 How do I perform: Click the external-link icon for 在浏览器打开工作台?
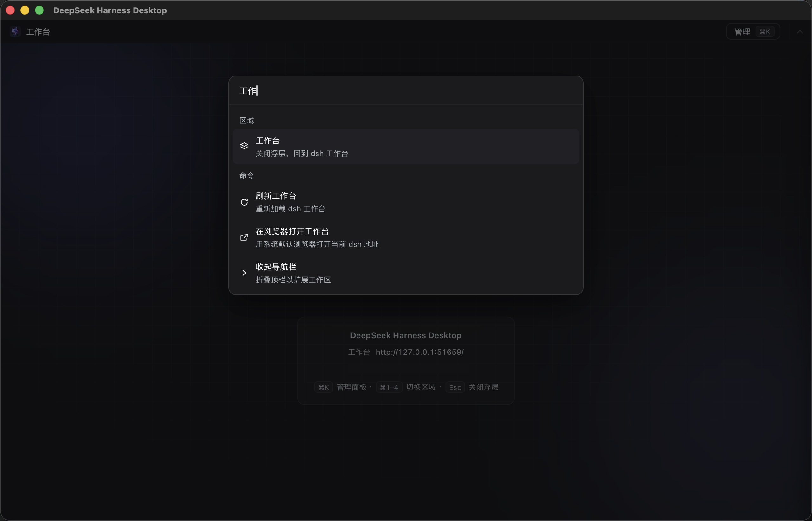click(244, 237)
